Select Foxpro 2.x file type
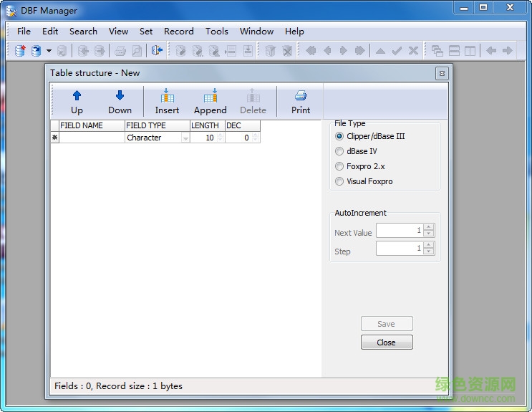The height and width of the screenshot is (412, 532). [360, 166]
